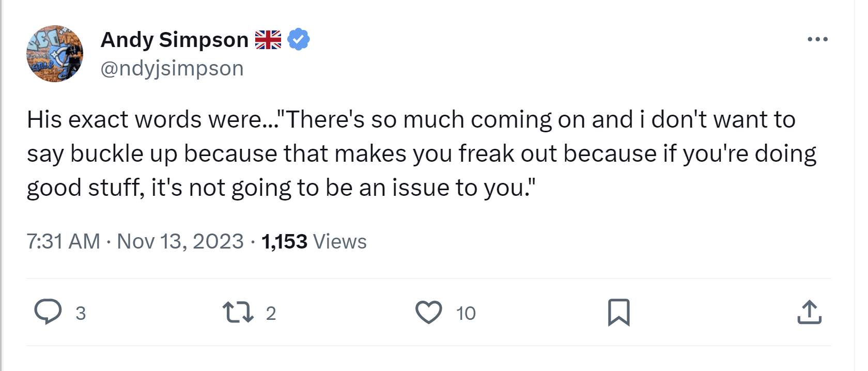Click the @ndyjsimpson handle
The image size is (868, 371).
[172, 68]
